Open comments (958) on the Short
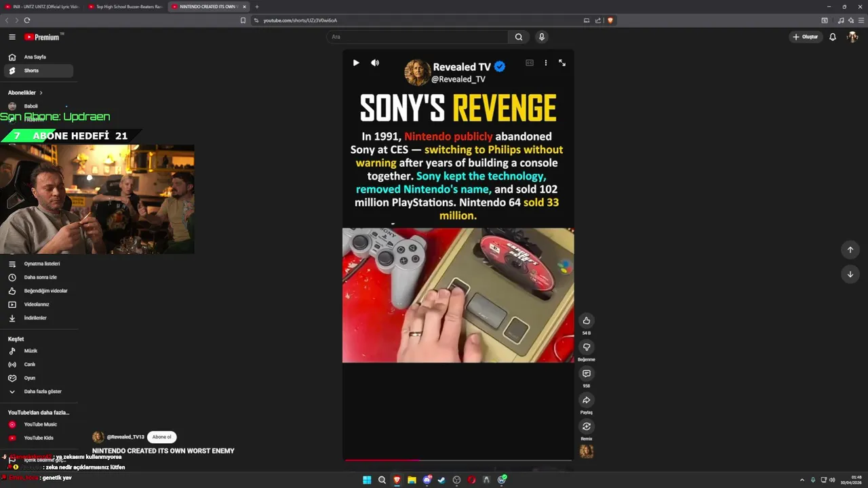The height and width of the screenshot is (488, 868). click(587, 373)
